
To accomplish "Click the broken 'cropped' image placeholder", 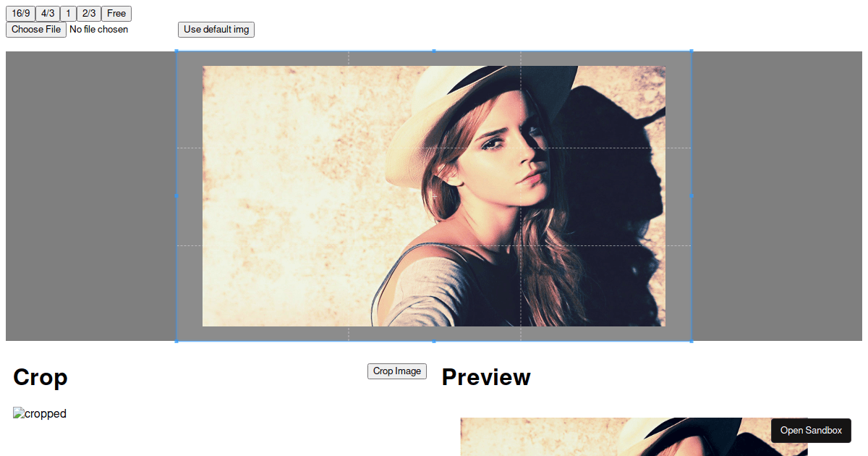I will tap(40, 414).
